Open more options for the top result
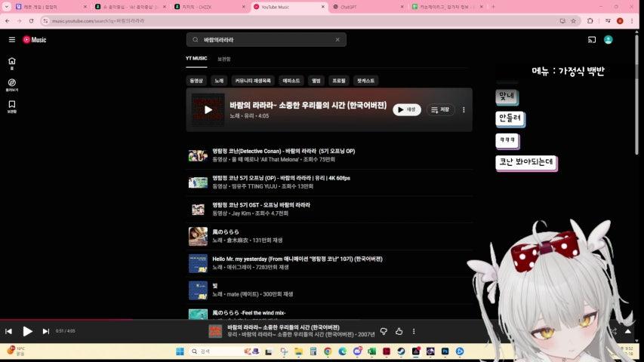Screen dimensions: 644x362 pyautogui.click(x=464, y=109)
